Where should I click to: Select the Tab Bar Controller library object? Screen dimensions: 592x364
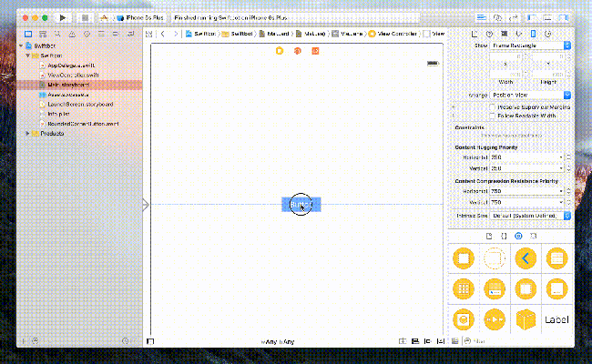click(495, 289)
